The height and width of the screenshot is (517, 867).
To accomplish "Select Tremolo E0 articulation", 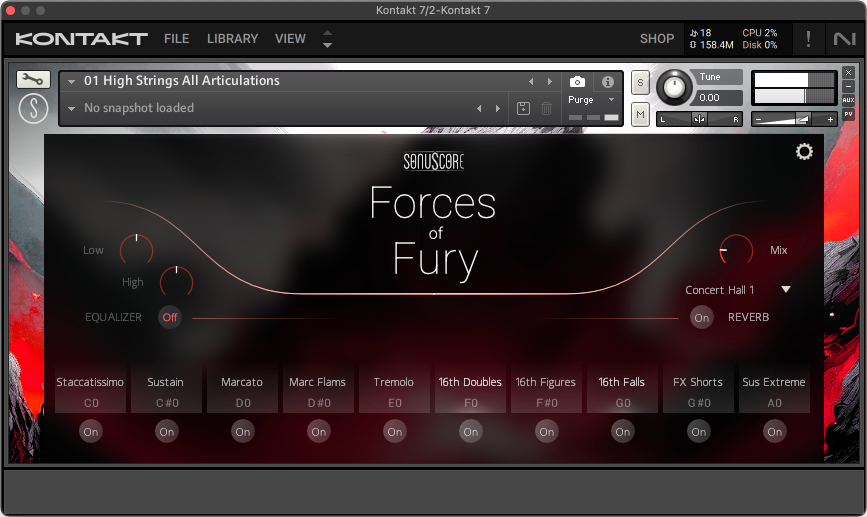I will point(394,391).
